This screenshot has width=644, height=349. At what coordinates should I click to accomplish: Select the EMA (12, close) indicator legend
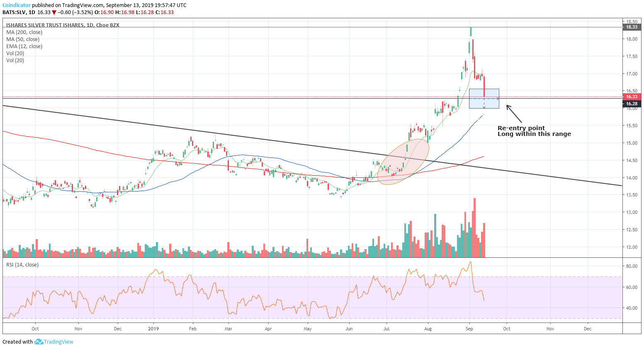(24, 46)
